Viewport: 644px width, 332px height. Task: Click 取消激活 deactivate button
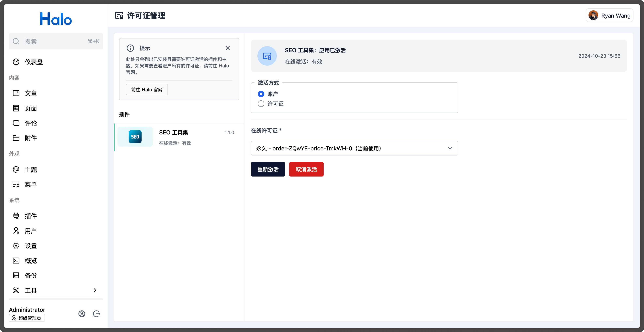(x=306, y=169)
